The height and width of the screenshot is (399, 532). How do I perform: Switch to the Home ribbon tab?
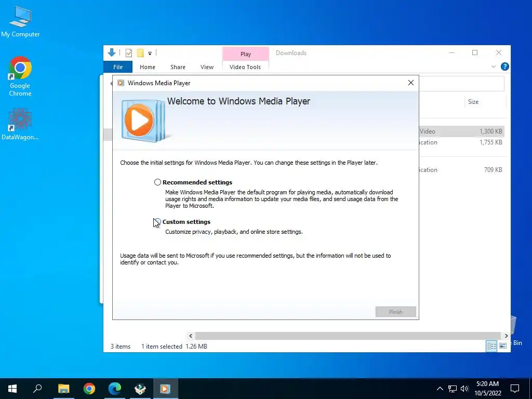(x=148, y=67)
